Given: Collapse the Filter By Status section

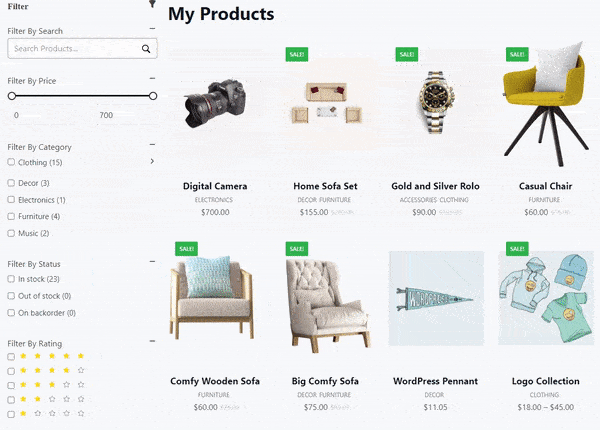Looking at the screenshot, I should click(x=152, y=262).
